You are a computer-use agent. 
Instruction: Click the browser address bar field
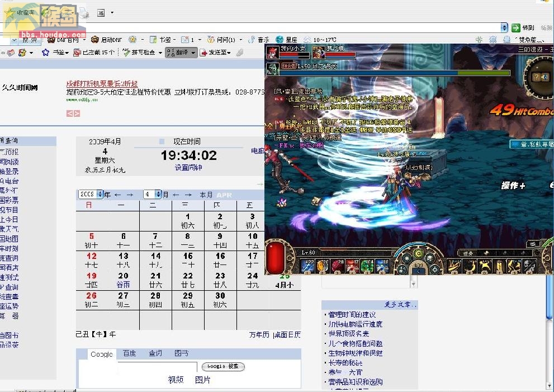tap(250, 27)
